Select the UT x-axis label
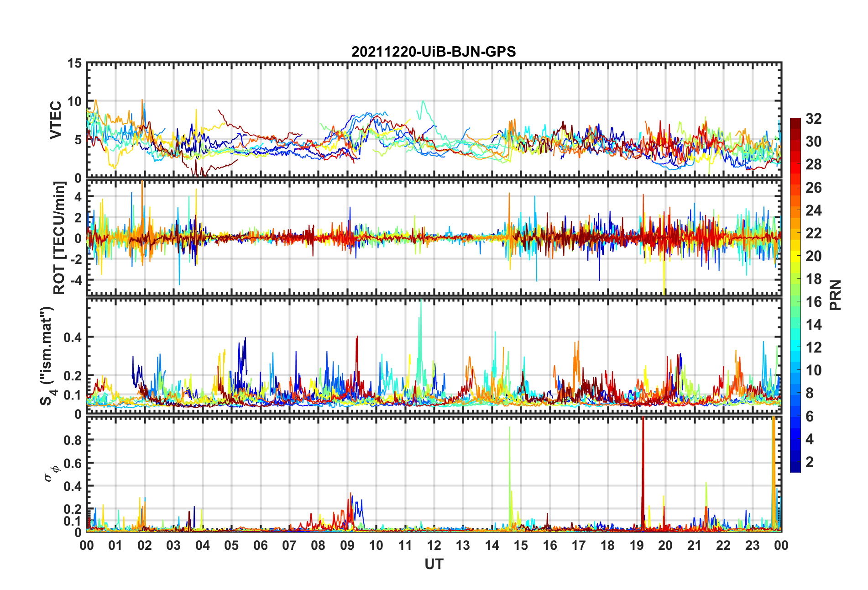 click(434, 564)
